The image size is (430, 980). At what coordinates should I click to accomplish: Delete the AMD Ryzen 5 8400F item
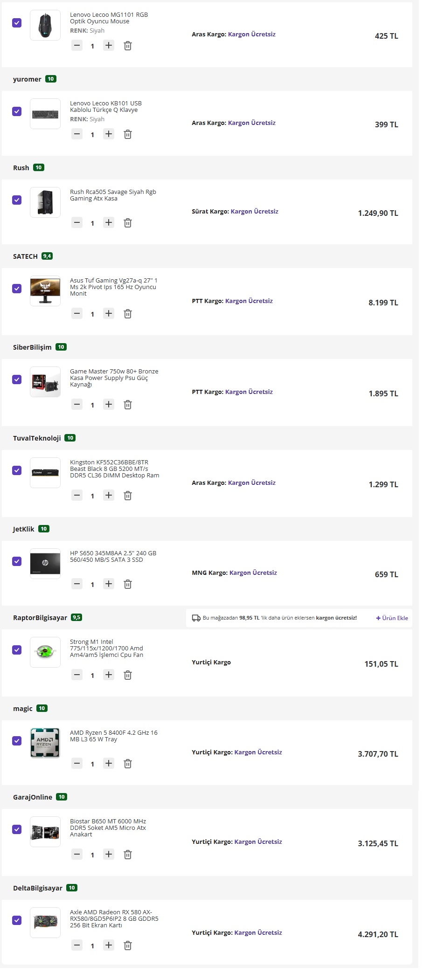(128, 764)
